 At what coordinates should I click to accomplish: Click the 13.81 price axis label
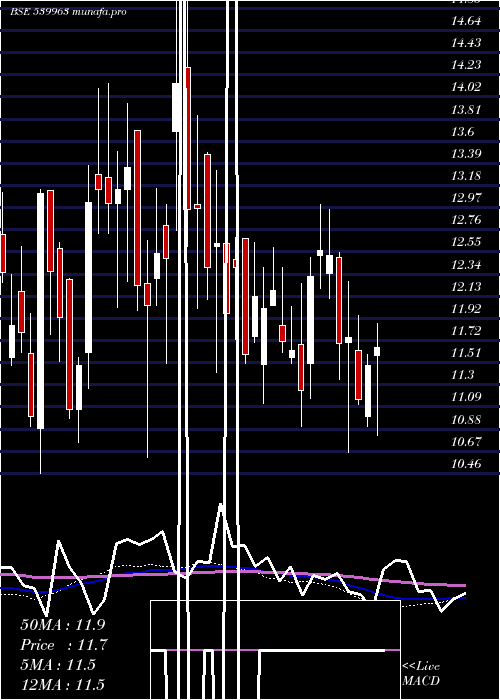tap(467, 109)
